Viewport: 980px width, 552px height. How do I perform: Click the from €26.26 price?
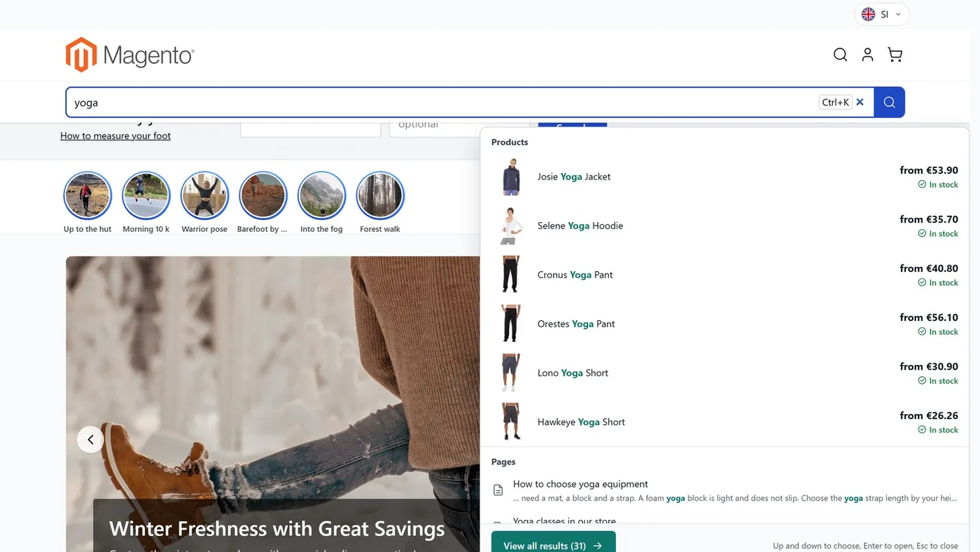click(929, 415)
